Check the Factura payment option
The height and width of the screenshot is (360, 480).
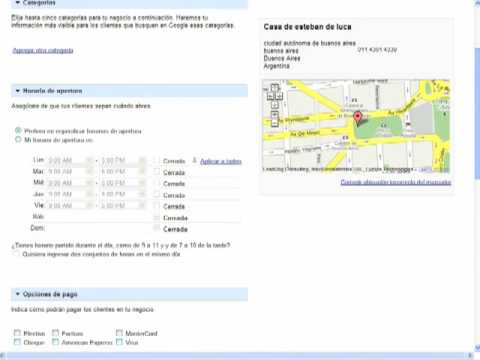[55, 333]
